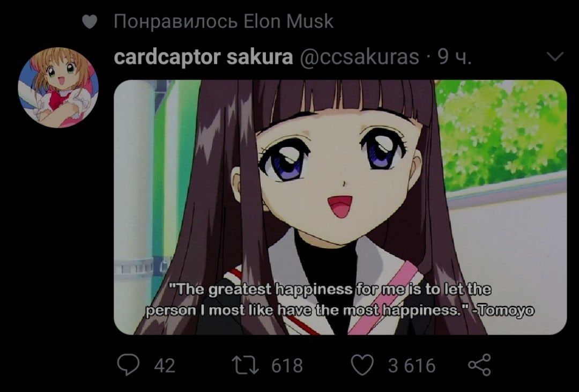Open the tweet via the 9 ч. timestamp
The image size is (579, 392).
pos(454,57)
